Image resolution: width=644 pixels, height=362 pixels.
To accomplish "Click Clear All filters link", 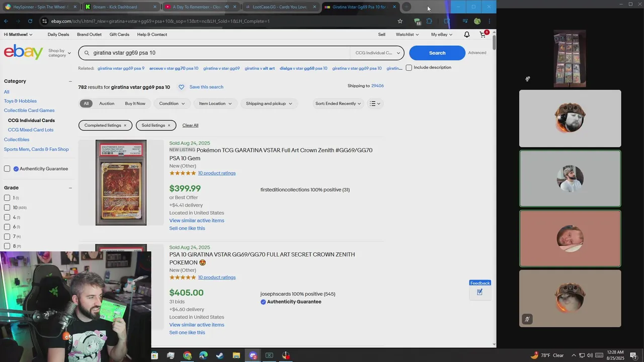I will [x=190, y=125].
